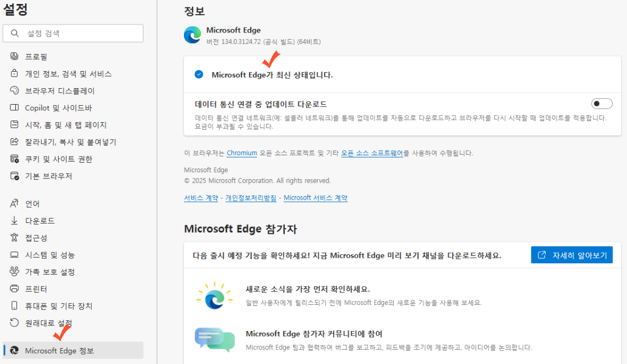Open the 개인정보처리방침 link

click(x=251, y=198)
